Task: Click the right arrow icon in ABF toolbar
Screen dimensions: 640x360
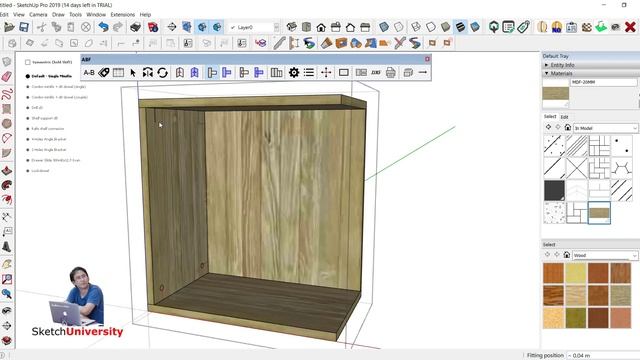Action: pos(423,72)
